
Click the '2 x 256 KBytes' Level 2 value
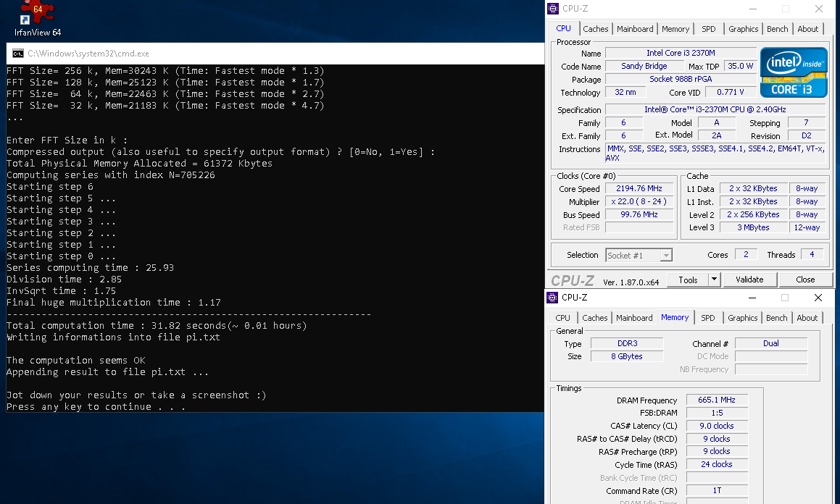pos(753,214)
